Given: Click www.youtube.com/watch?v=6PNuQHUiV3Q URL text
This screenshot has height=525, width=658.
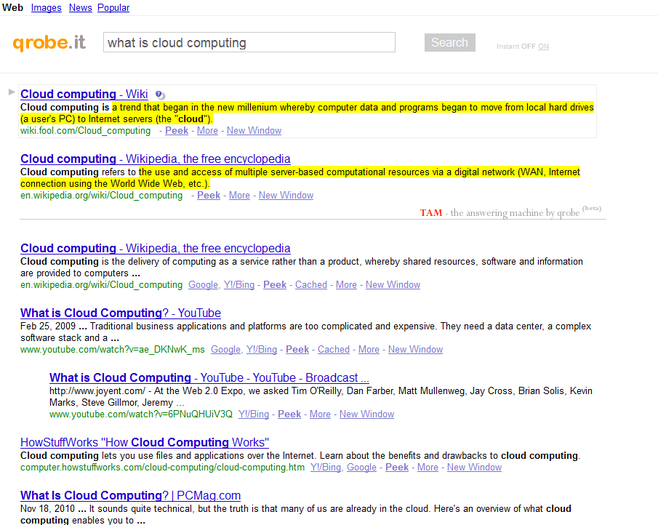Looking at the screenshot, I should pyautogui.click(x=141, y=414).
